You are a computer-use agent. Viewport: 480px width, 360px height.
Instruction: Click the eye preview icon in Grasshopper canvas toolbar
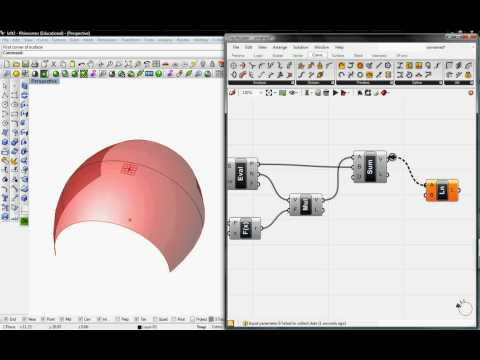[293, 92]
